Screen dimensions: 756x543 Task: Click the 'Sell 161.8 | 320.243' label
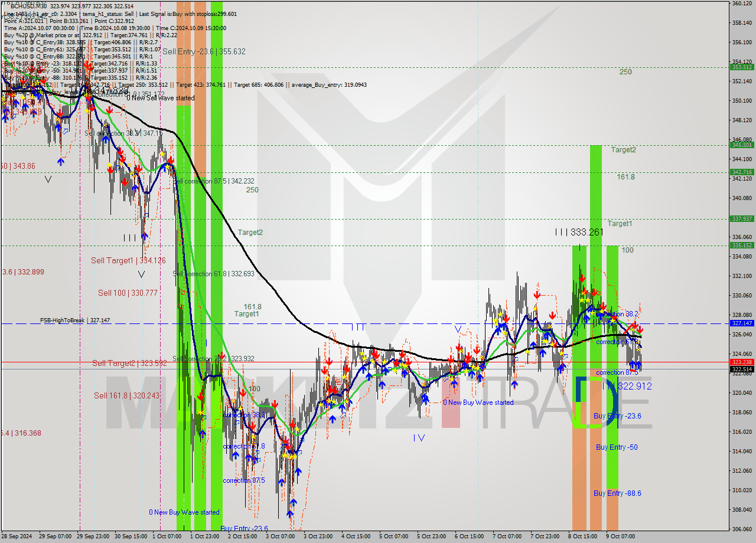coord(126,395)
